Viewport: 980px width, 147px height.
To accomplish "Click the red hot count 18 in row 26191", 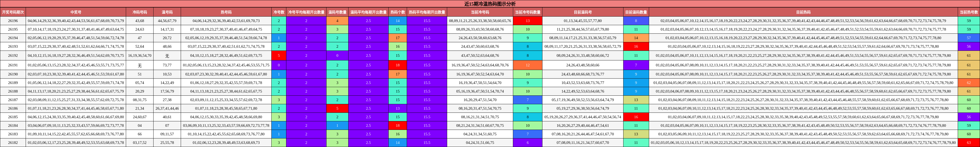I will tap(397, 65).
